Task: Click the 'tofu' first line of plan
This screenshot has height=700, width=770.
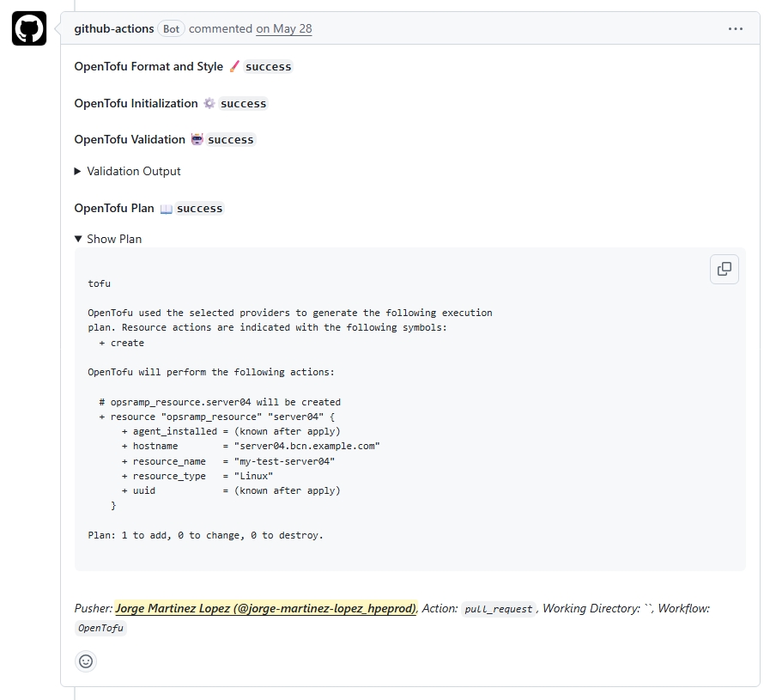Action: click(x=100, y=283)
